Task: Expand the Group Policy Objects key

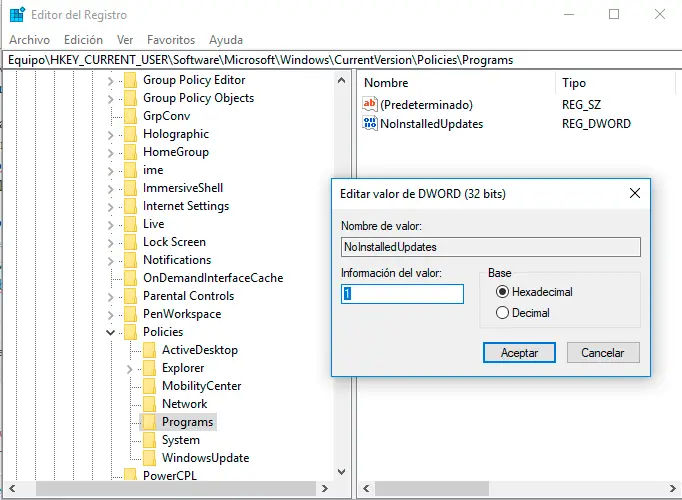Action: click(x=110, y=99)
